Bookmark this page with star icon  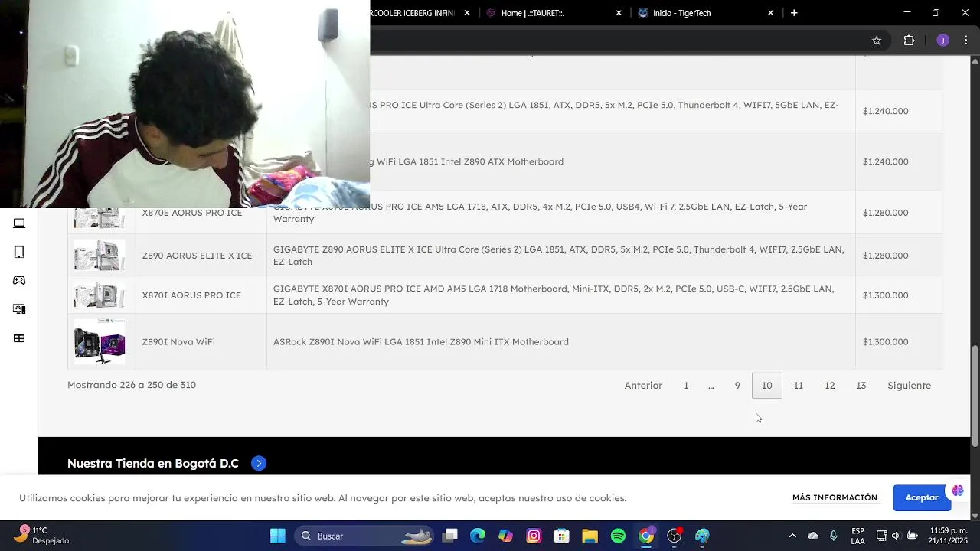pyautogui.click(x=877, y=41)
